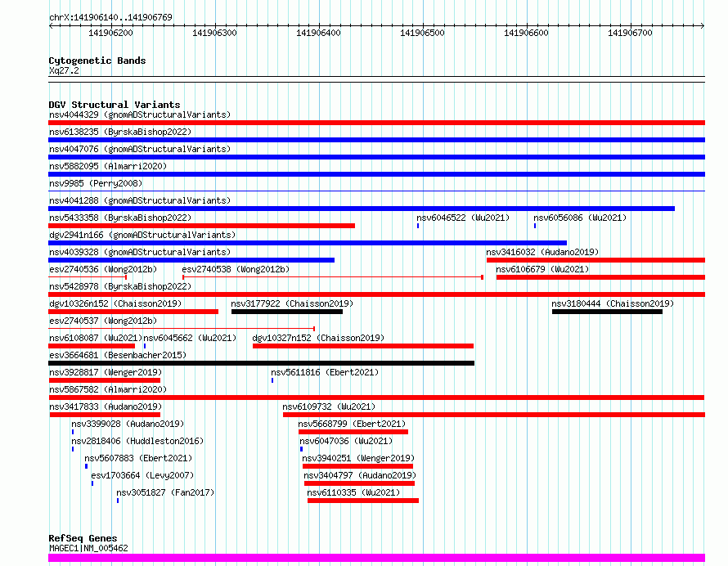Screen dimensions: 728x566
Task: Click the dgv10326n152 Chaisson2019 label
Action: [115, 303]
